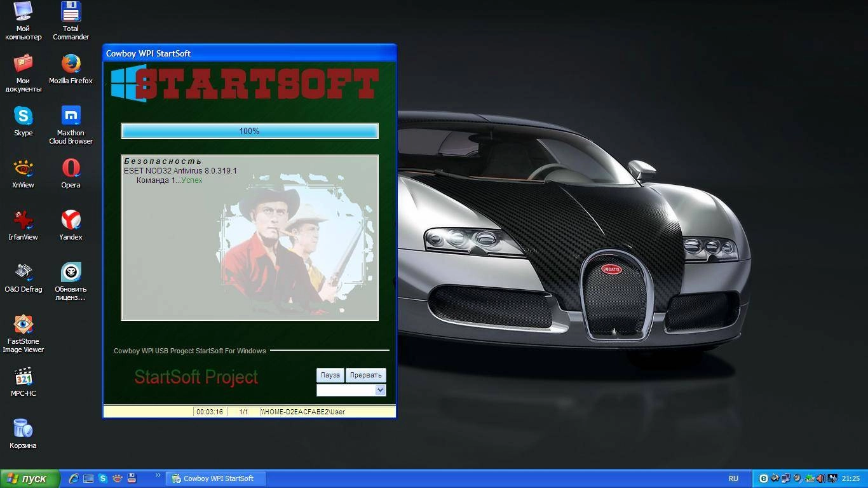The height and width of the screenshot is (488, 868).
Task: Click the Show Desktop quick launch icon
Action: click(88, 478)
